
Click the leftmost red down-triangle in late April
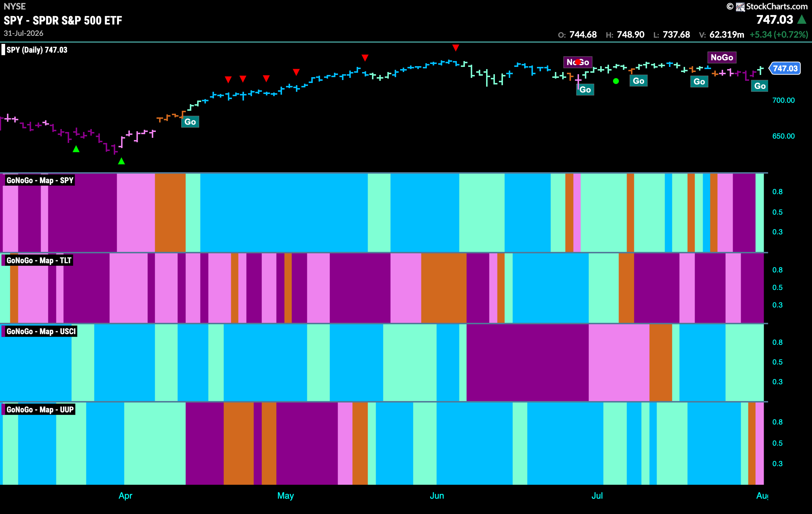[x=228, y=79]
